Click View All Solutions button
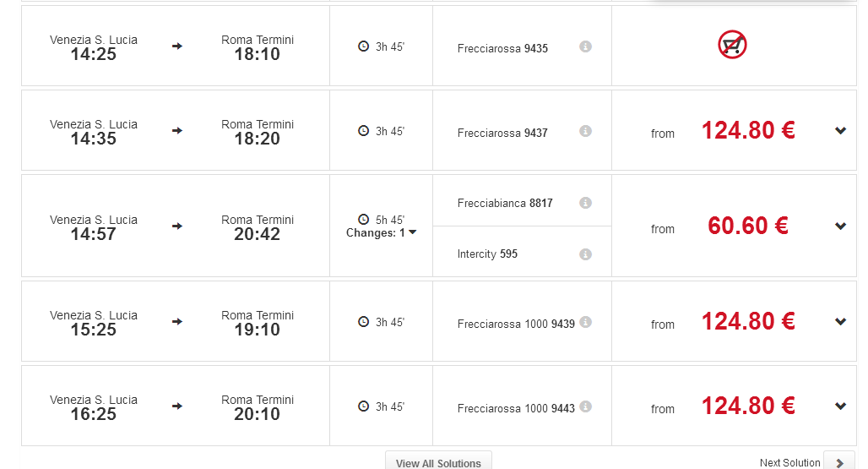 pos(438,461)
